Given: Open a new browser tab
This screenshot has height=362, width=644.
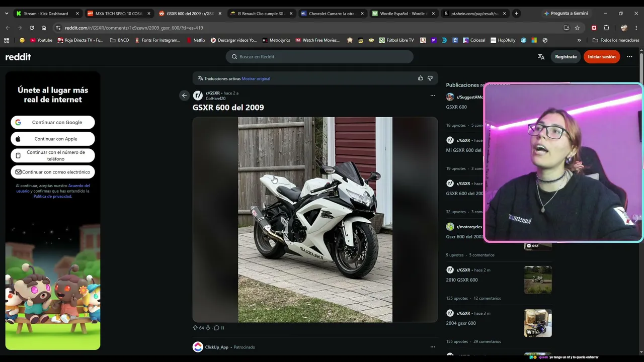Looking at the screenshot, I should [x=516, y=14].
